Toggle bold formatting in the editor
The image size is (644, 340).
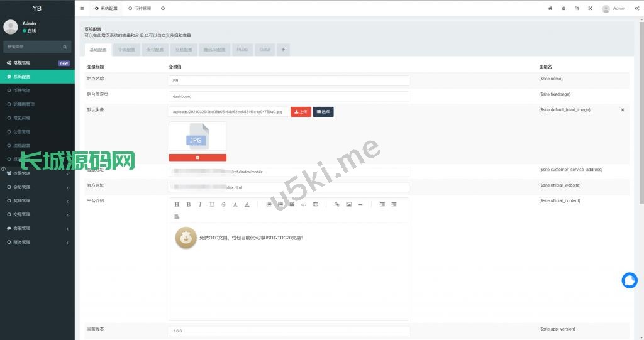point(188,204)
